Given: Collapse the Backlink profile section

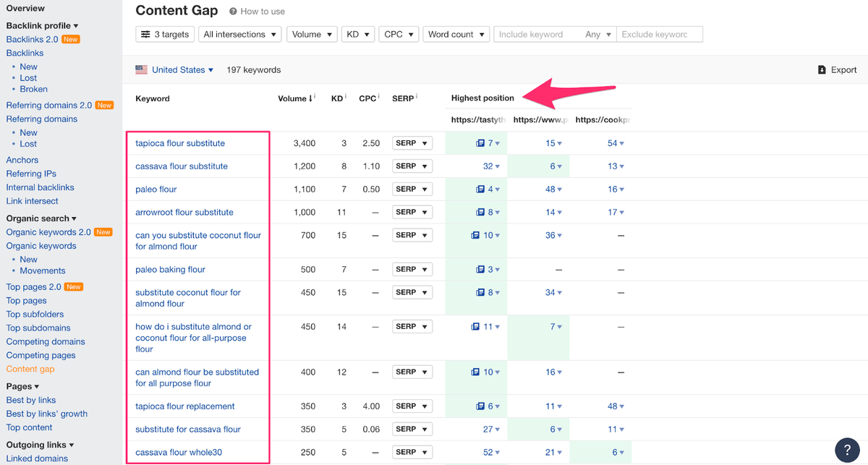Looking at the screenshot, I should pyautogui.click(x=42, y=26).
